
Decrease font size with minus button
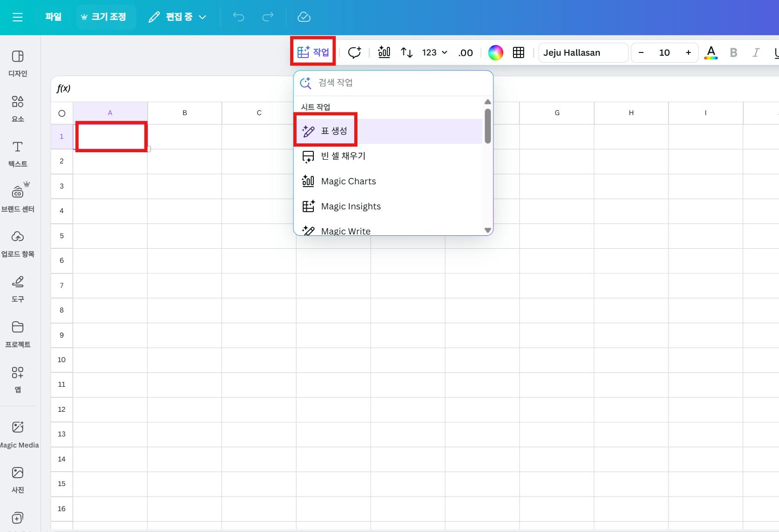[641, 52]
